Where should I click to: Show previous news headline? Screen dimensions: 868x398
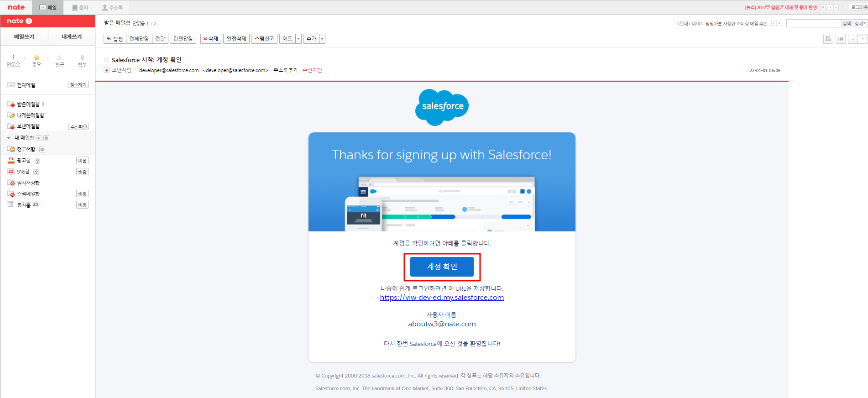[x=831, y=7]
